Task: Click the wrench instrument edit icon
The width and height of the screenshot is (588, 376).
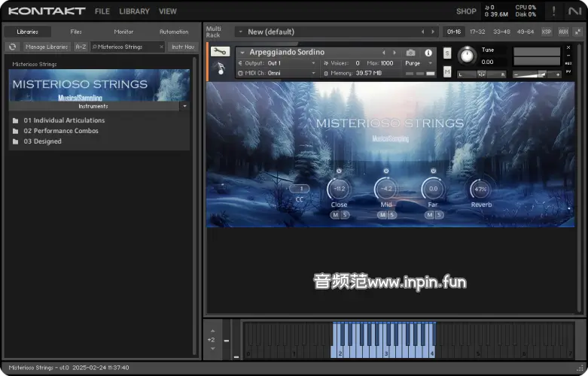Action: [x=220, y=52]
